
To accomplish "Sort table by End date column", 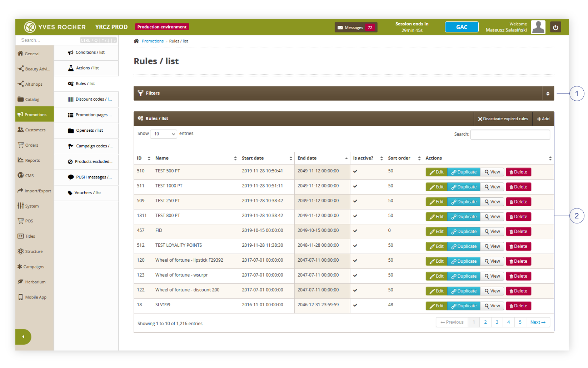I will [322, 158].
